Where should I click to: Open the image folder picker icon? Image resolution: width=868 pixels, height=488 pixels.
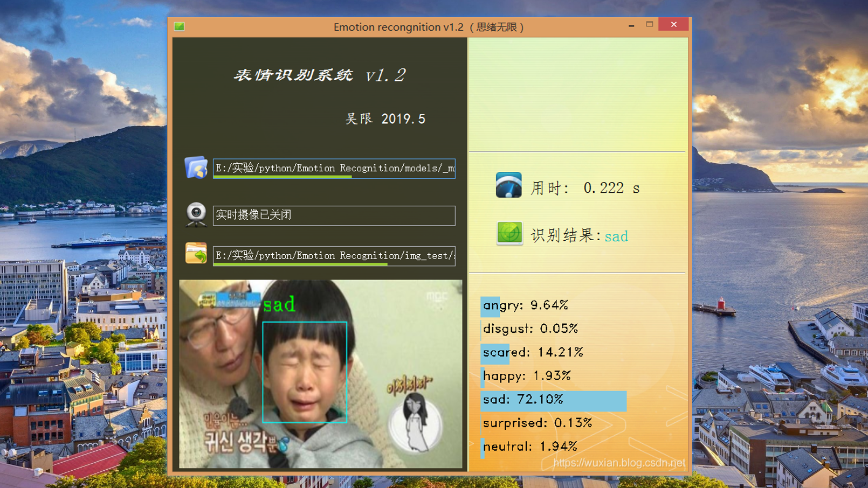coord(196,253)
